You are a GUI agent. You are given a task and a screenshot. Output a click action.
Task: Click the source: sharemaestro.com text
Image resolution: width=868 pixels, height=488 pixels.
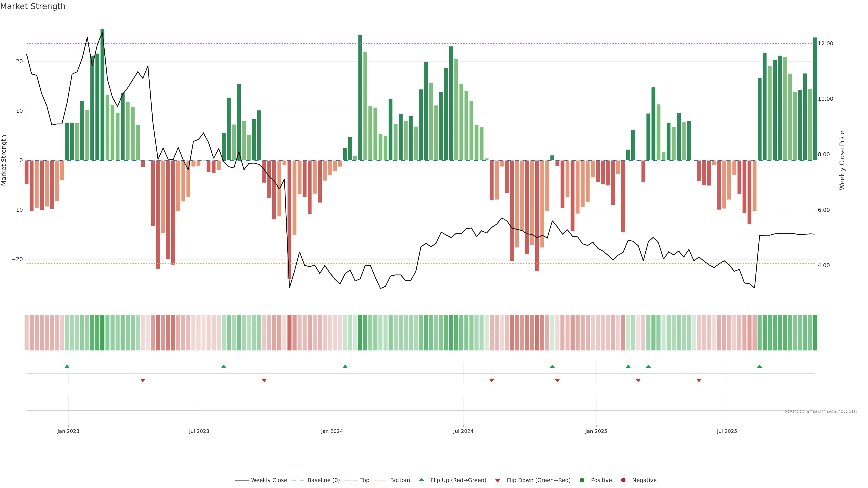click(x=821, y=411)
